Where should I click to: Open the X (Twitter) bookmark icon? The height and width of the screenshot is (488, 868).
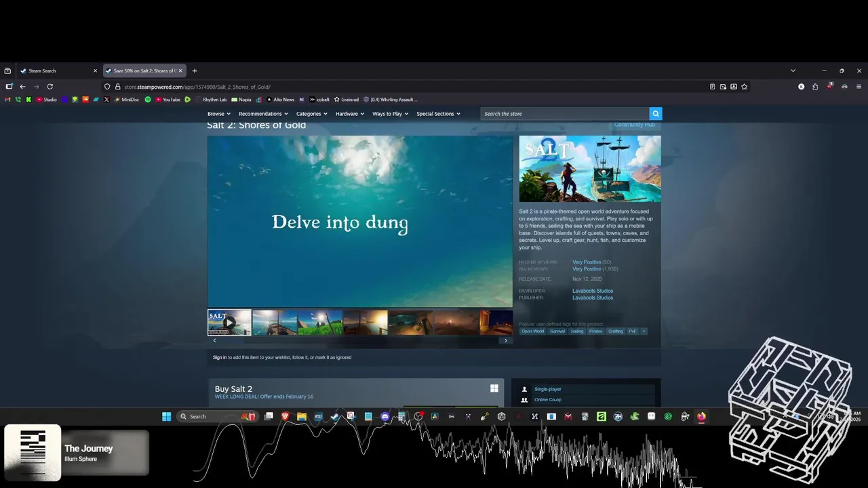pyautogui.click(x=106, y=100)
